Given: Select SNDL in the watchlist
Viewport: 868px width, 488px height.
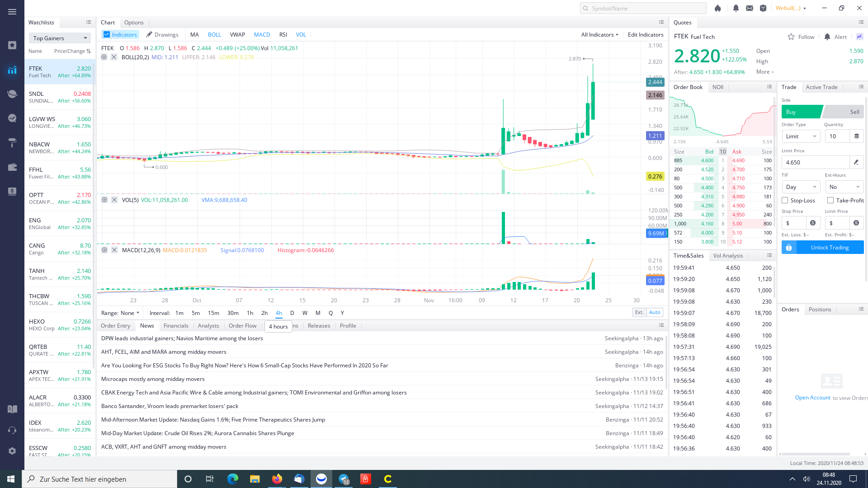Looking at the screenshot, I should (x=60, y=97).
